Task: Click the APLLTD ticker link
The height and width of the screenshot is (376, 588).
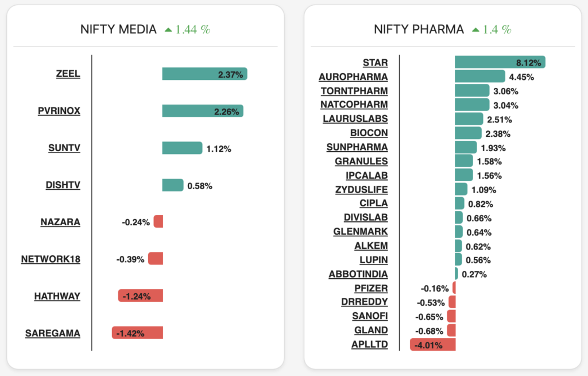Action: 369,344
